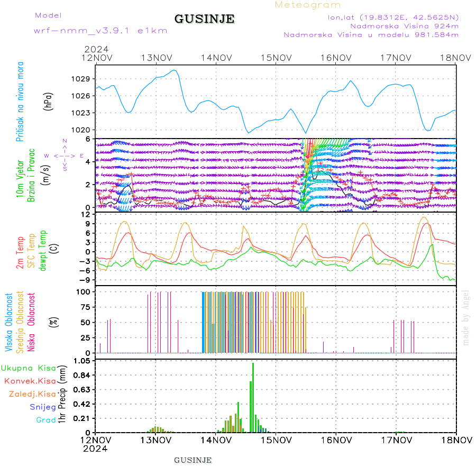476x476 pixels.
Task: Click the 100 value on cloudiness axis
Action: 83,292
